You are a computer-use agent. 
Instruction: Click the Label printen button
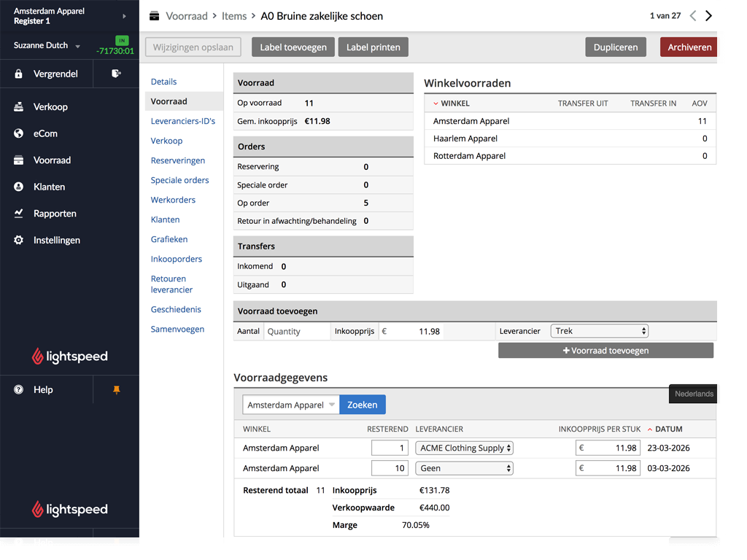click(373, 47)
